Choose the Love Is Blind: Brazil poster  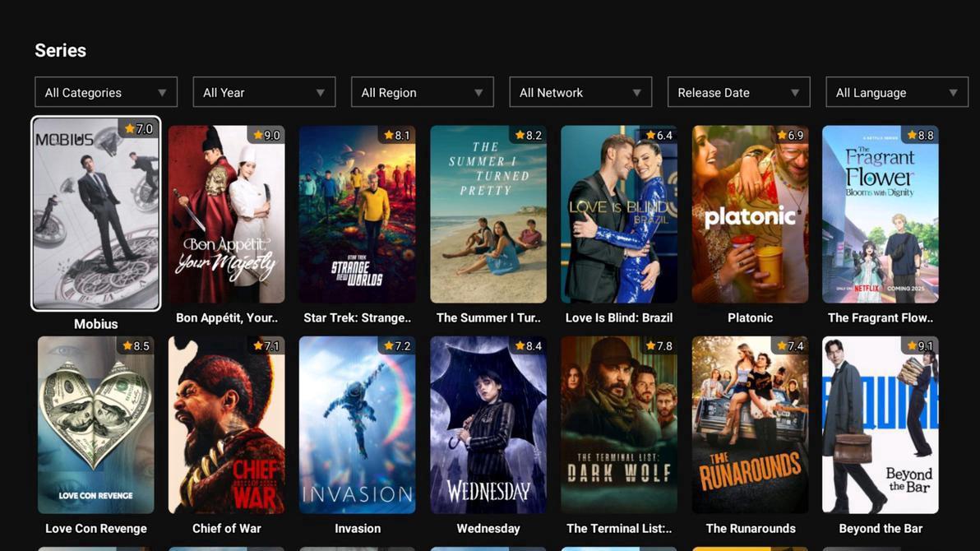(x=619, y=214)
